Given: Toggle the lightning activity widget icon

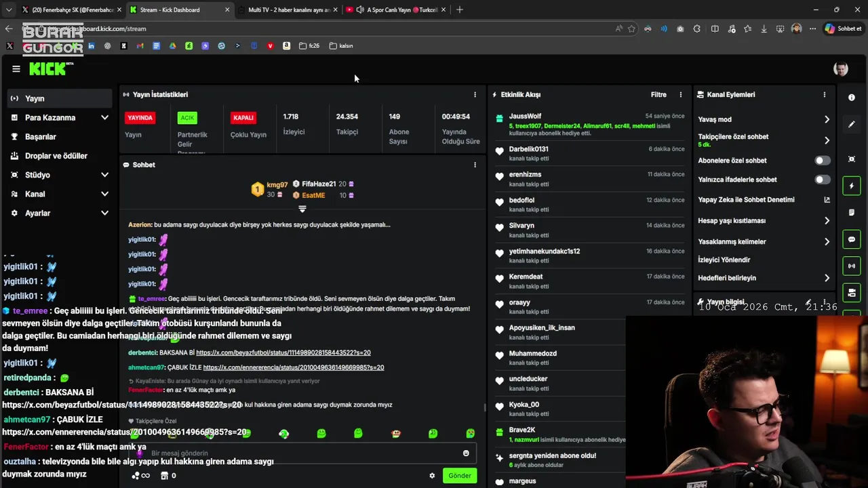Looking at the screenshot, I should pos(852,186).
